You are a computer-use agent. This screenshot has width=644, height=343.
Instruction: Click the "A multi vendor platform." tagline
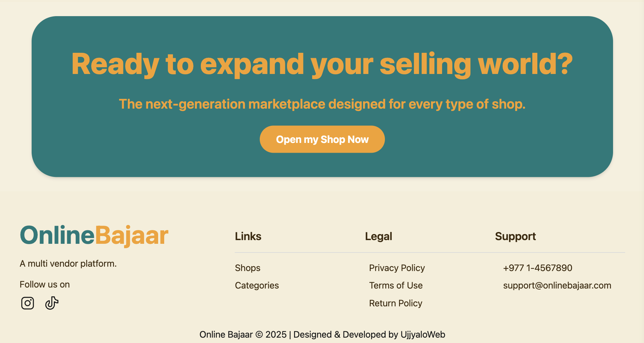68,264
